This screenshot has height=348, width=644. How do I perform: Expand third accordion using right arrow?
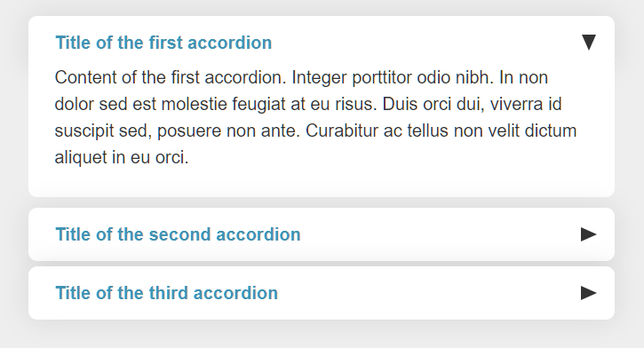point(589,293)
